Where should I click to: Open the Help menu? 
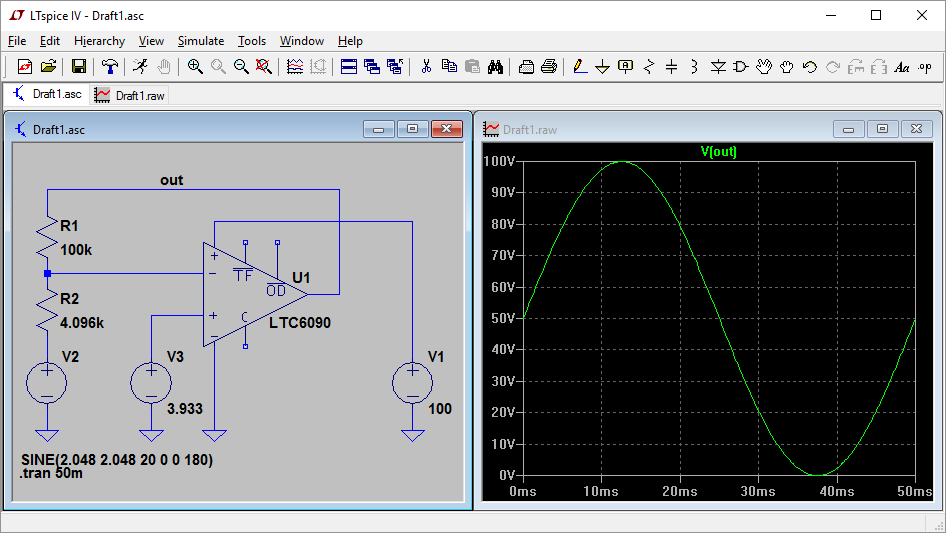pos(350,41)
